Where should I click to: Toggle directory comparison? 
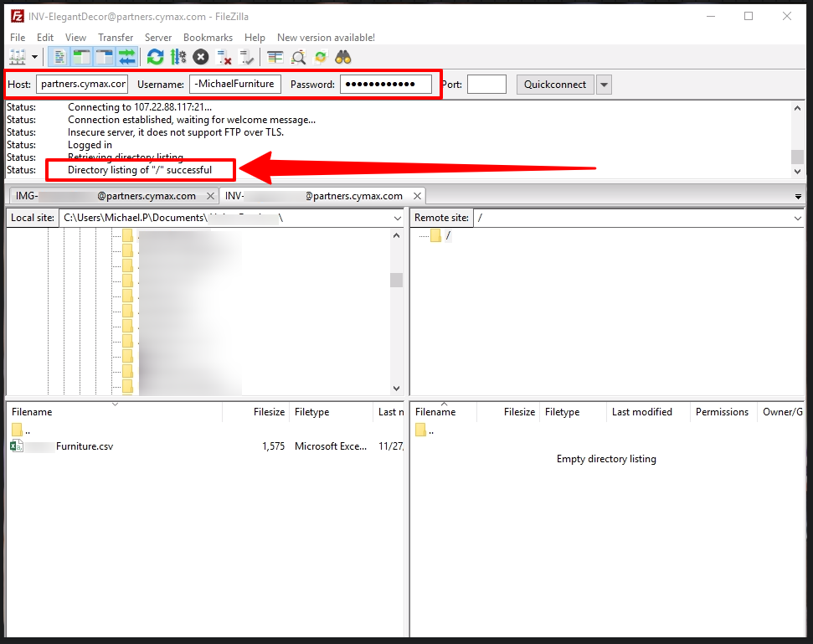(298, 57)
